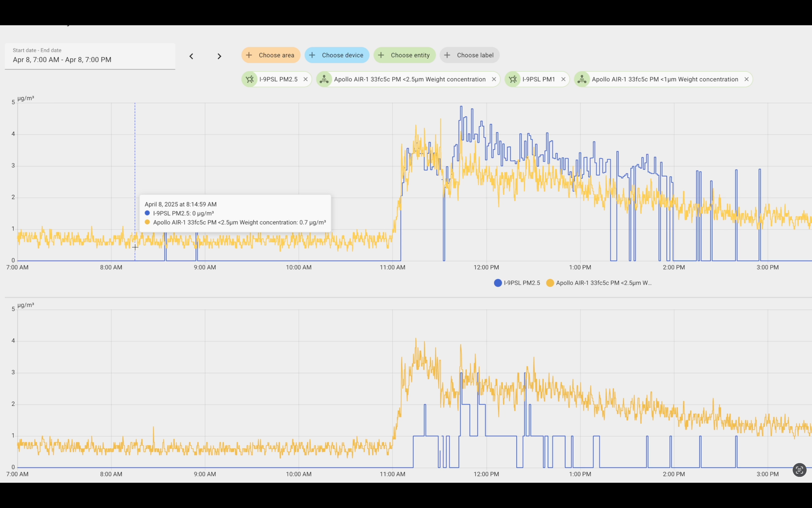Open the Choose label picker
Screen dimensions: 812x508
(469, 55)
